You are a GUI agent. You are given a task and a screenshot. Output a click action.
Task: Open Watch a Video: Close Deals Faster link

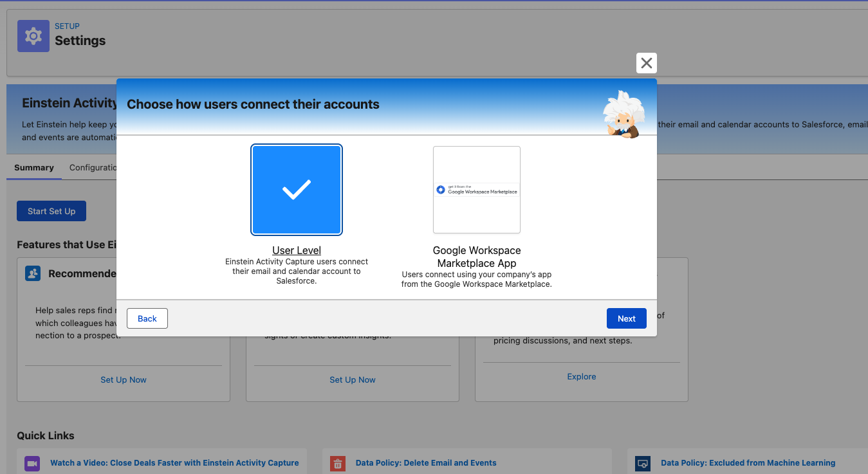pos(174,462)
